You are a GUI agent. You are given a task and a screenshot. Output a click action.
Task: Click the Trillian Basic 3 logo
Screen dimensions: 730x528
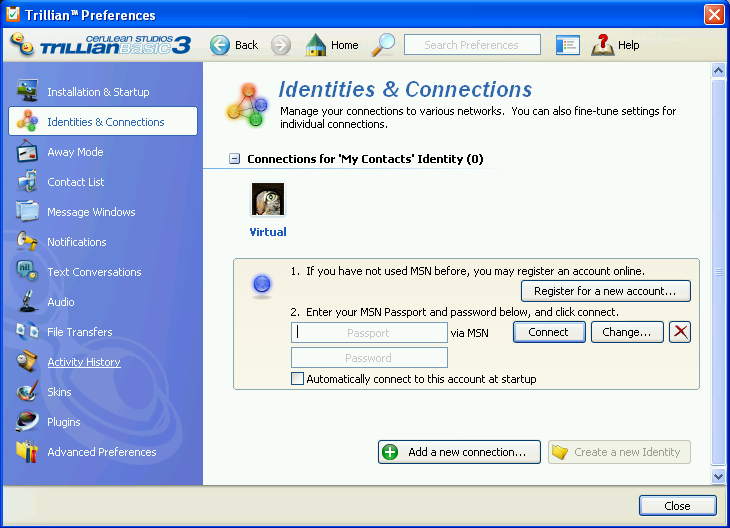click(101, 45)
